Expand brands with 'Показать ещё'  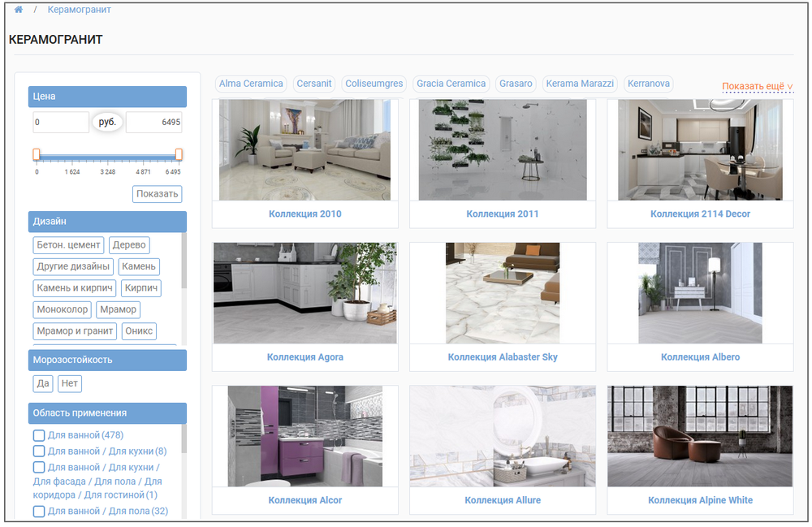tap(757, 86)
